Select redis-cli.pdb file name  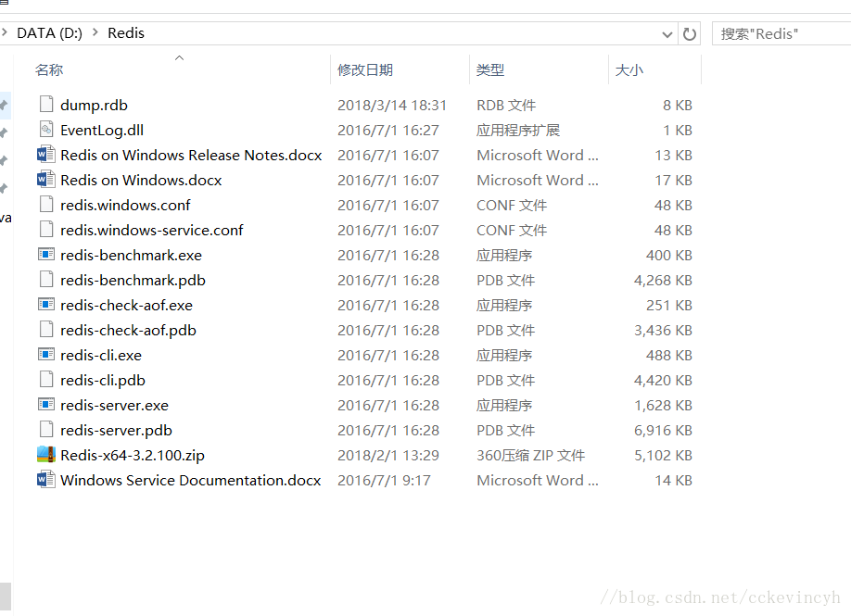tap(103, 380)
